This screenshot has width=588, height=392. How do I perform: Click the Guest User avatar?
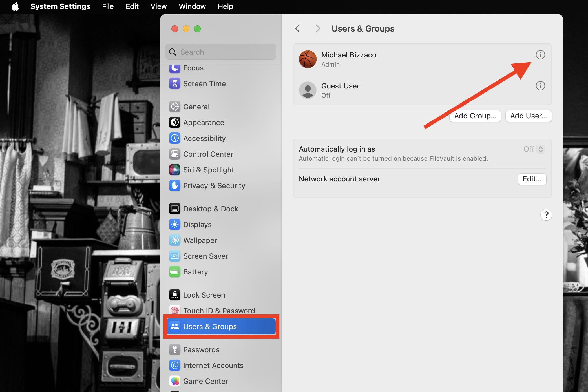point(308,90)
